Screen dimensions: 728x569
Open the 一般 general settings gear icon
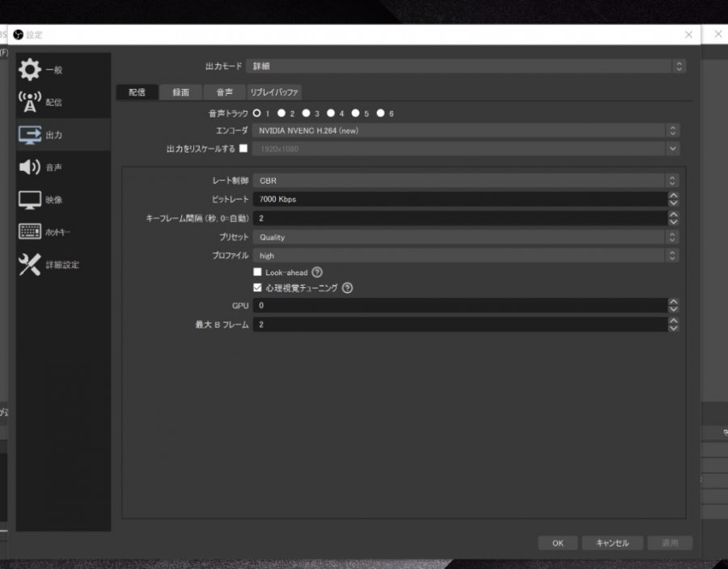(x=30, y=70)
